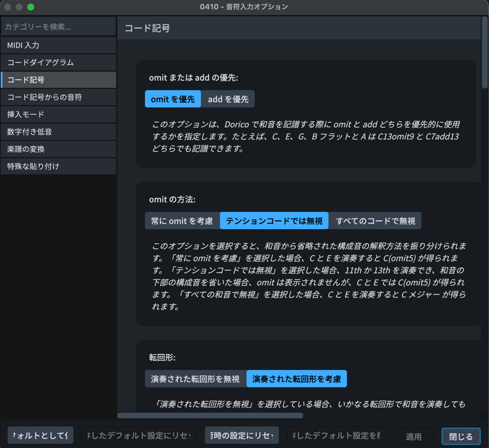Select すべてのコードで無視 option
Screen dimensions: 489x448
375,221
